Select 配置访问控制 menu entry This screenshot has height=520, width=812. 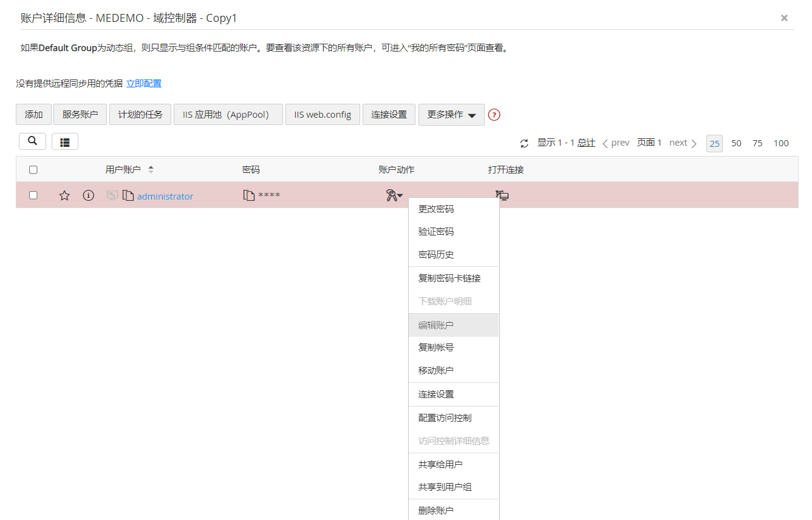pyautogui.click(x=454, y=418)
